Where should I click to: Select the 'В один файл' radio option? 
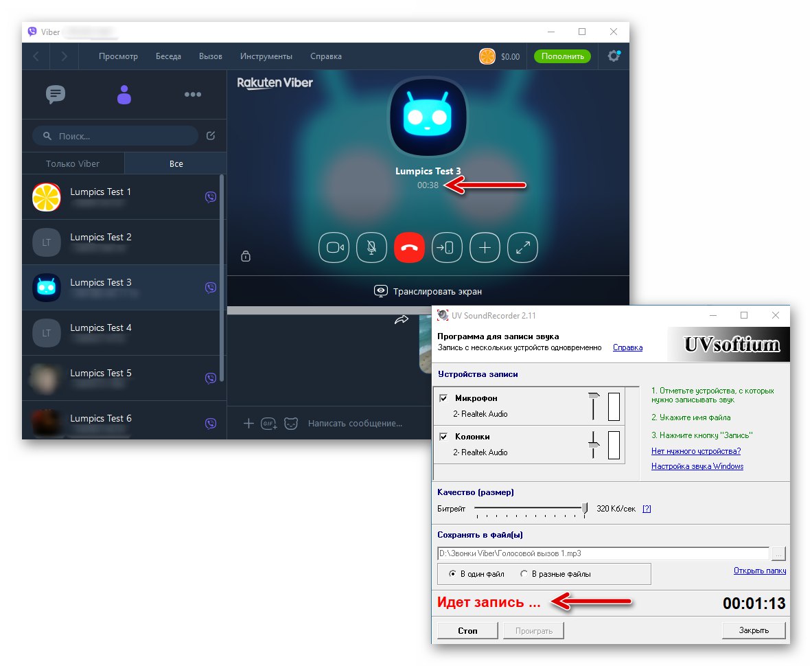[x=452, y=574]
